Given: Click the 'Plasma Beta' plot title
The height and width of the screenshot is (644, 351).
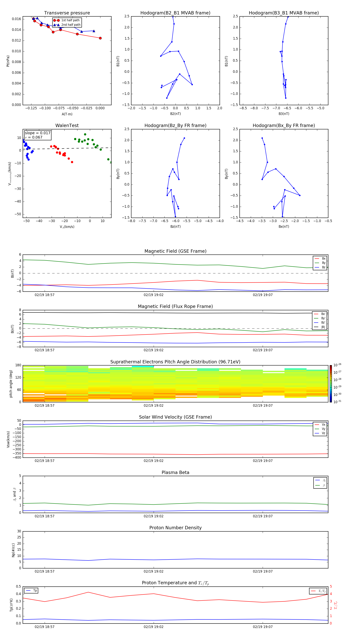Looking at the screenshot, I should click(175, 473).
